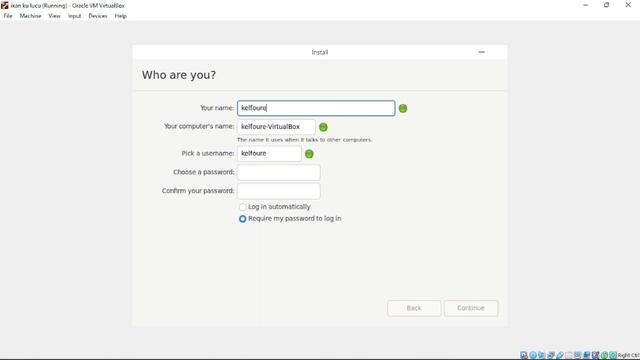Click the recording status icon
This screenshot has height=360, width=640.
(x=587, y=355)
